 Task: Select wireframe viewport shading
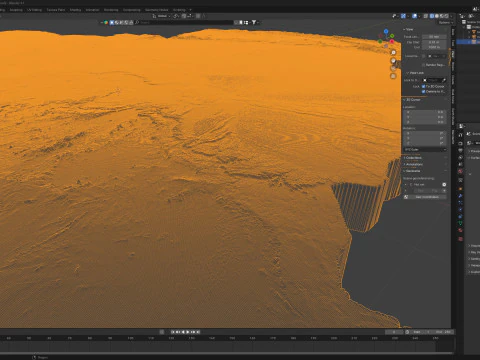click(x=432, y=16)
